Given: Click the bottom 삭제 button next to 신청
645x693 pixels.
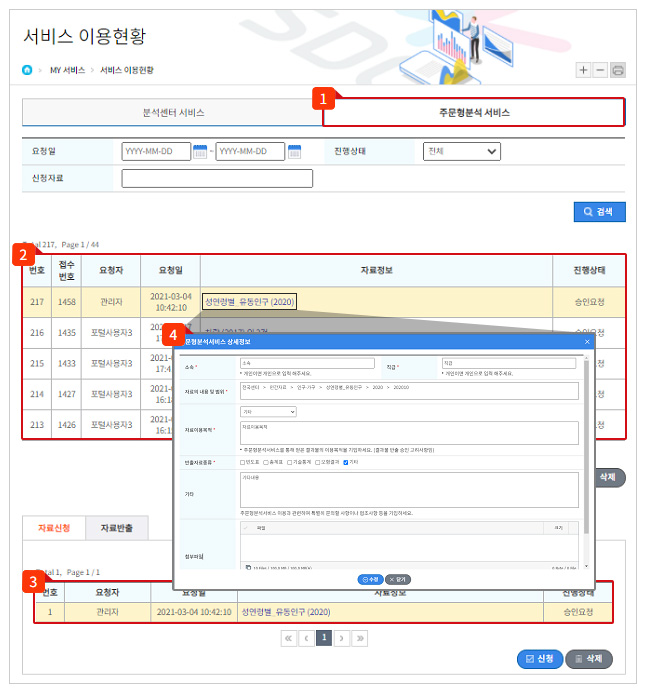Looking at the screenshot, I should click(589, 659).
